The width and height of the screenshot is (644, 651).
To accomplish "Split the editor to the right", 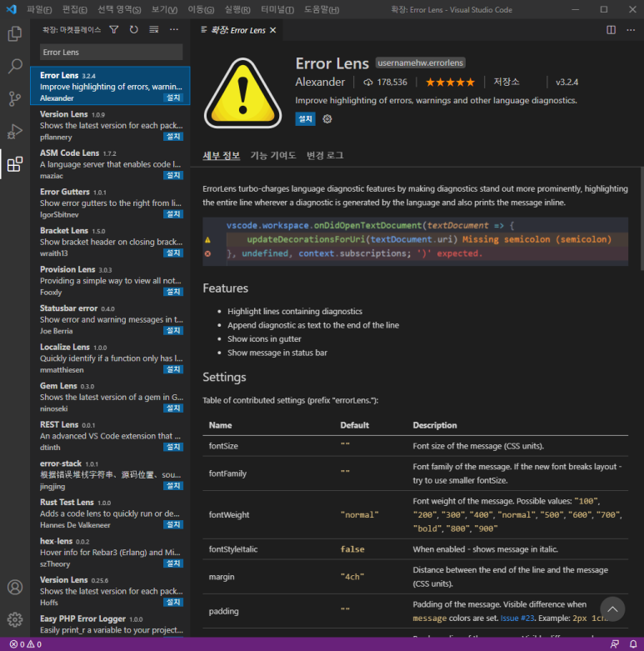I will click(611, 30).
